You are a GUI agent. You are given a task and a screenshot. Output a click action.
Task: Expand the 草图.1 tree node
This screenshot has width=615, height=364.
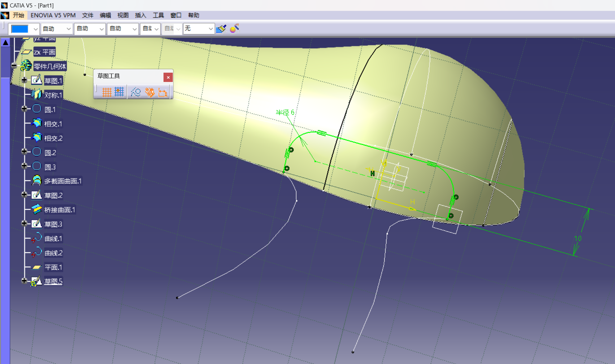click(24, 80)
